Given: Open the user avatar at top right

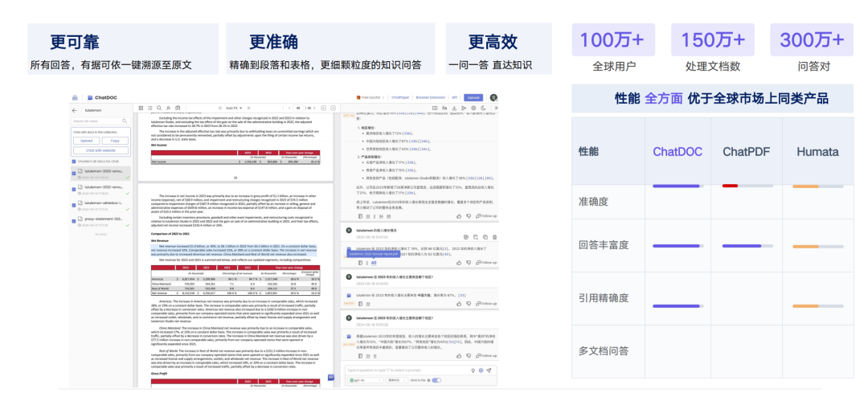Looking at the screenshot, I should (x=493, y=97).
